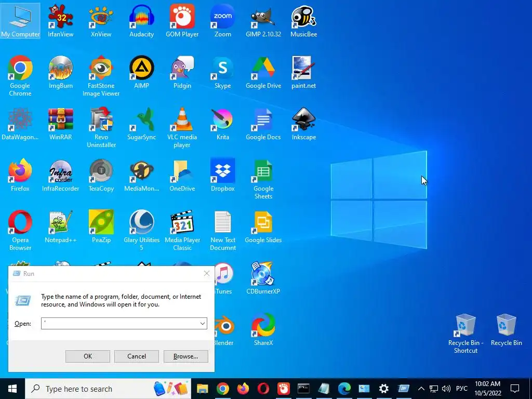The height and width of the screenshot is (399, 532).
Task: Select the XnView shortcut icon
Action: pos(101,20)
